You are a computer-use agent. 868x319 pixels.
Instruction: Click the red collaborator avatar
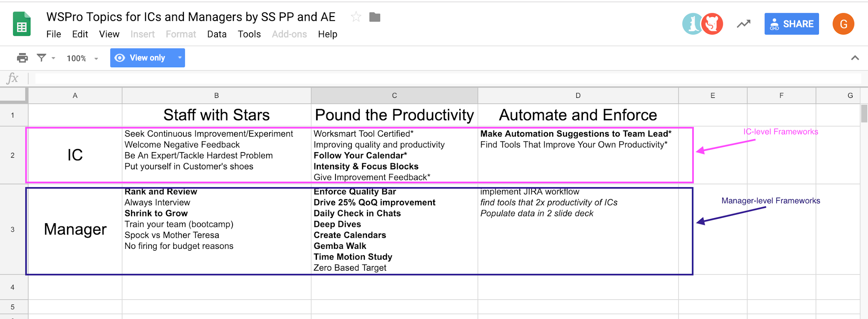click(x=712, y=24)
